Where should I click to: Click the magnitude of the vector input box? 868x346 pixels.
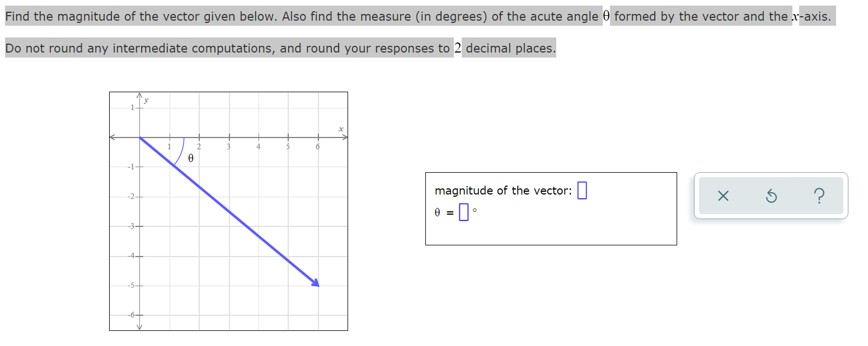coord(581,190)
